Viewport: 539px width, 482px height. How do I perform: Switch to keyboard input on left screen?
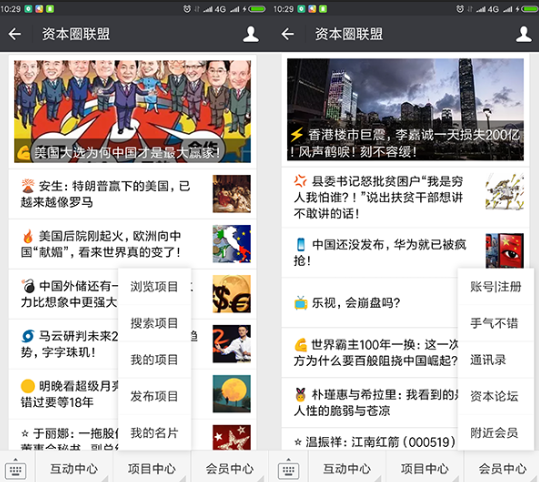click(x=15, y=468)
